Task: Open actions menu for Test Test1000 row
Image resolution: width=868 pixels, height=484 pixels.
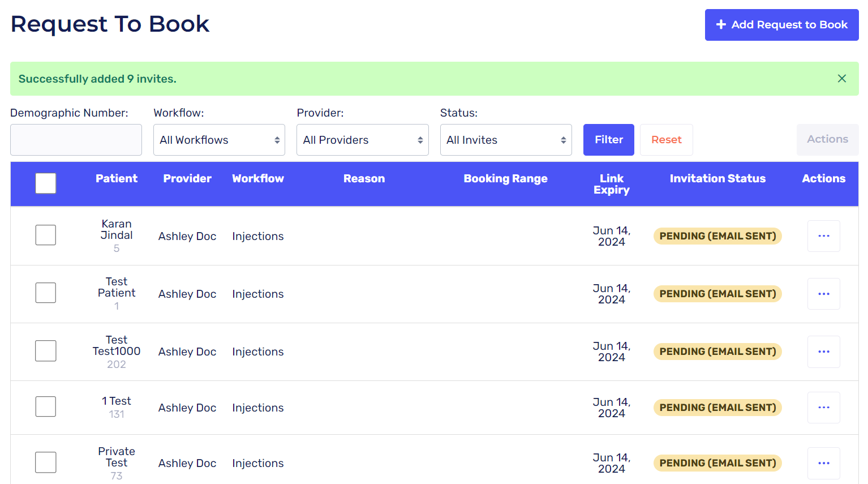Action: tap(823, 352)
